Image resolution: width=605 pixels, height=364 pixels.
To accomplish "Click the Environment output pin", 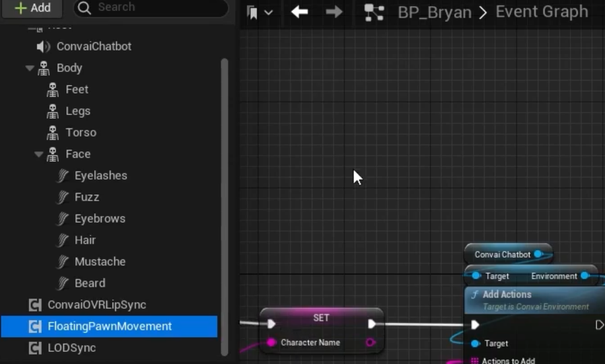I will (585, 276).
